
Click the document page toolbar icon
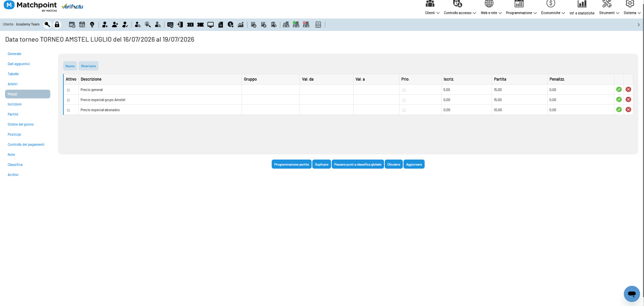[x=221, y=25]
